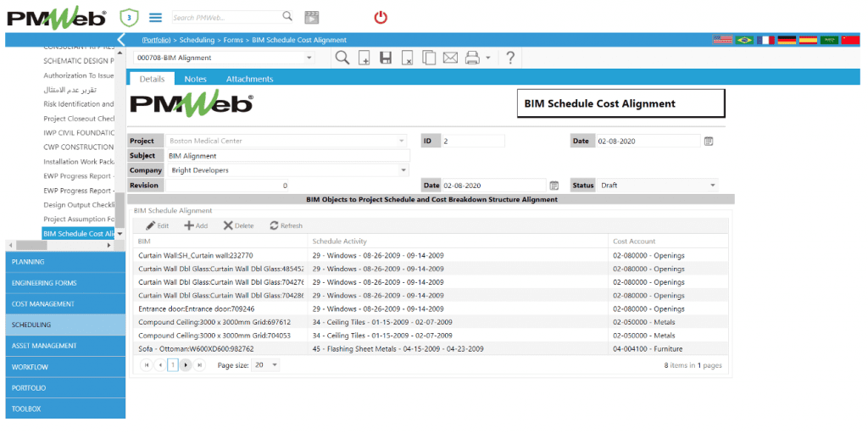Click the ID field containing 2
This screenshot has height=433, width=868.
pos(473,142)
